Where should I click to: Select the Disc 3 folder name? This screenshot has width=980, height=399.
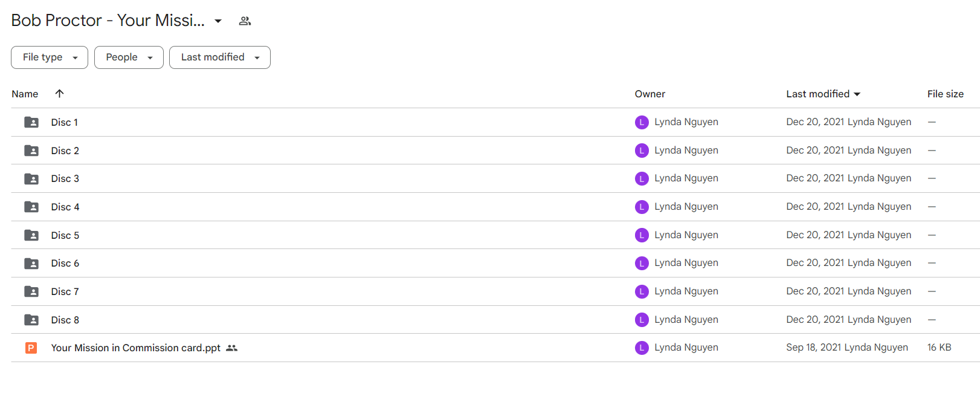click(x=65, y=178)
